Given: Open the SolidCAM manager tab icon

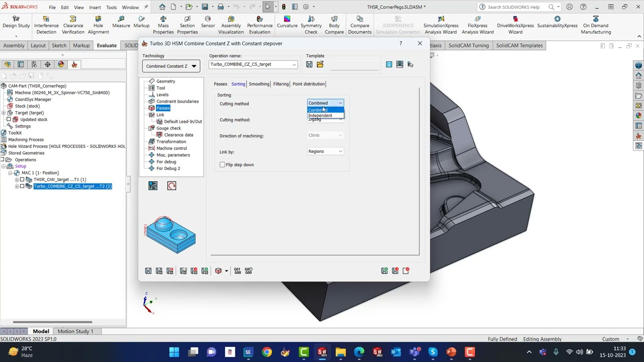Looking at the screenshot, I should point(74,64).
